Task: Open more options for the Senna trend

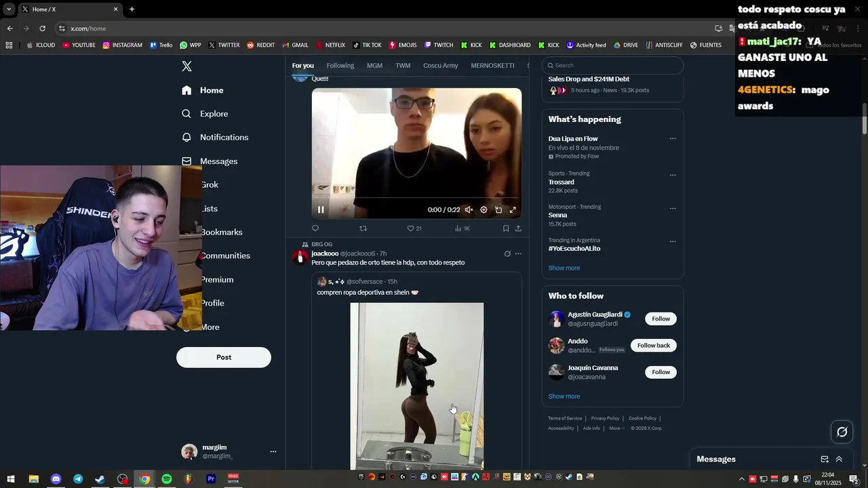Action: [673, 208]
